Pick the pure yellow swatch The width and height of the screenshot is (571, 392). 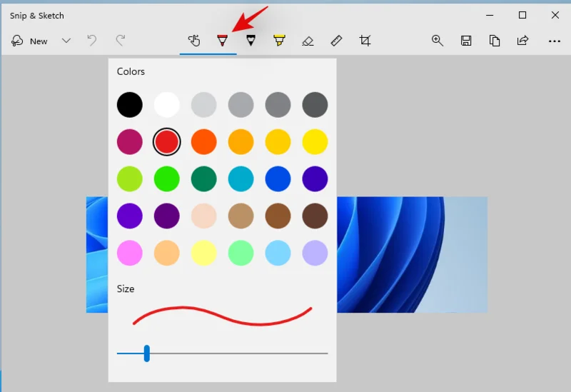[x=315, y=141]
